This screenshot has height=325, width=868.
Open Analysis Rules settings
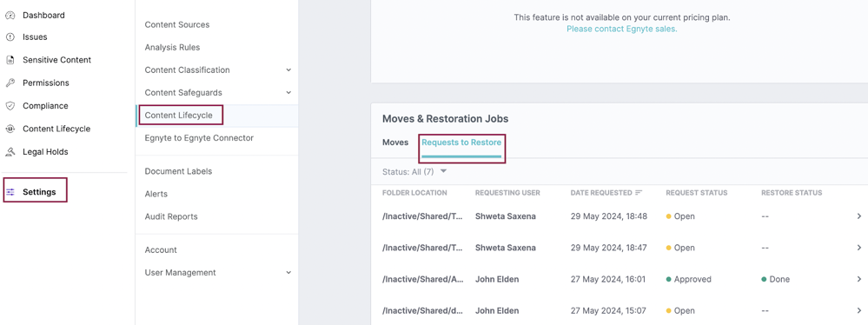(172, 48)
